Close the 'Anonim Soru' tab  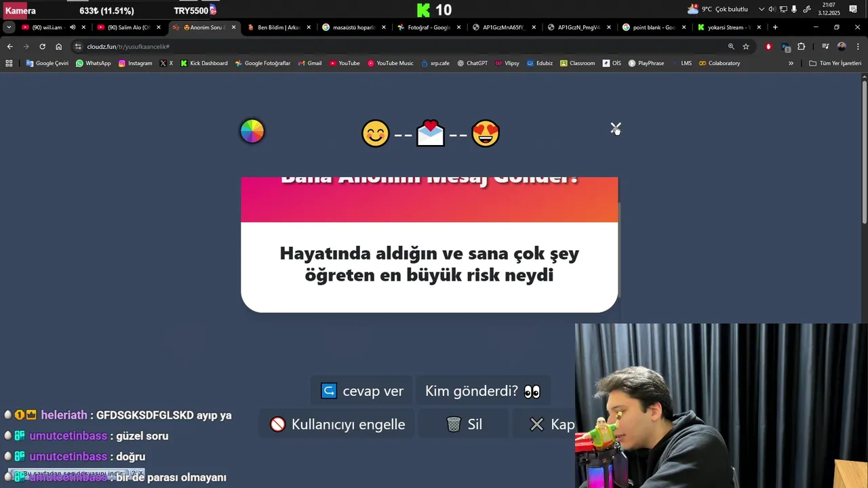tap(233, 27)
